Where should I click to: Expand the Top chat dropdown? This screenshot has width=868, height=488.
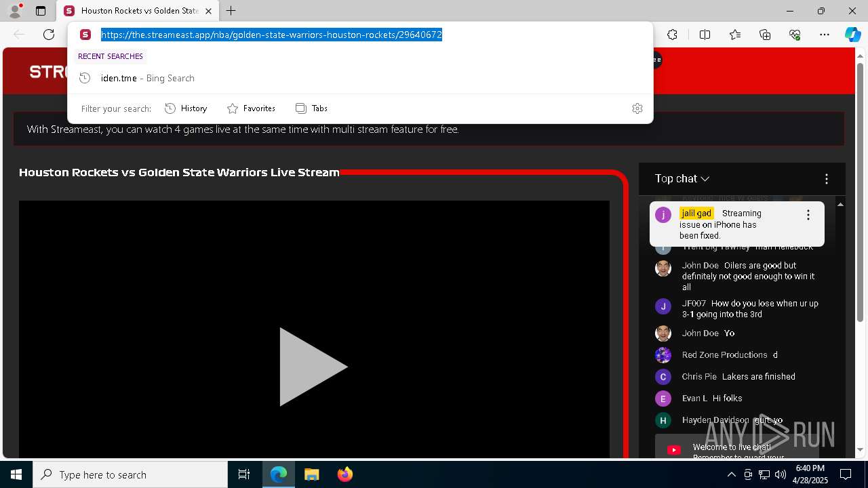(682, 178)
